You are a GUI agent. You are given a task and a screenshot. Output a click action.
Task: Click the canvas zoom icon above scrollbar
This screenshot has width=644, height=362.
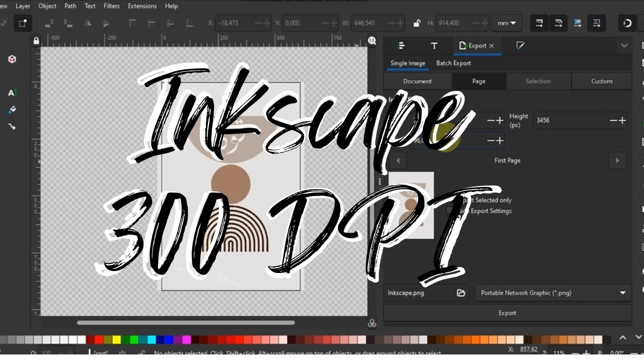pos(372,41)
